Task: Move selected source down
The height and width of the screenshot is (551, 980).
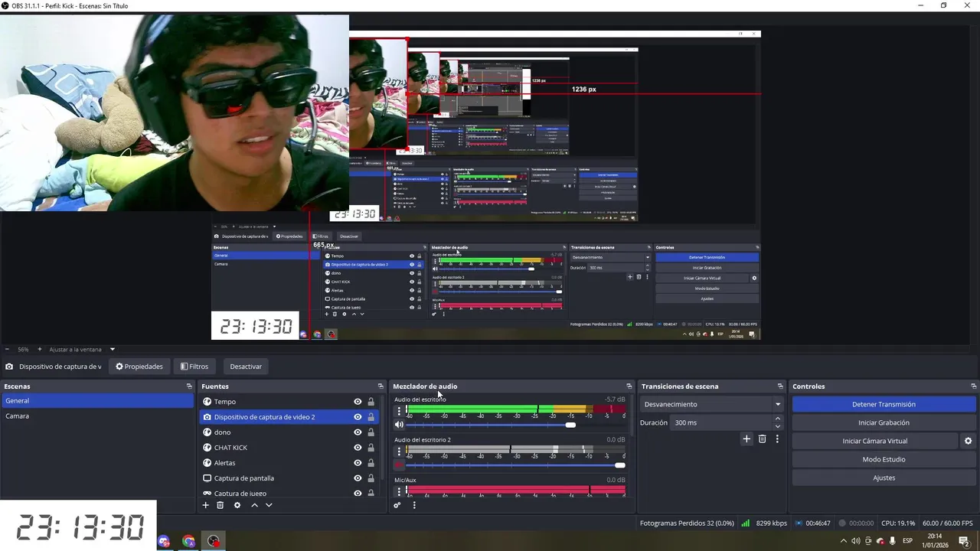Action: tap(269, 505)
